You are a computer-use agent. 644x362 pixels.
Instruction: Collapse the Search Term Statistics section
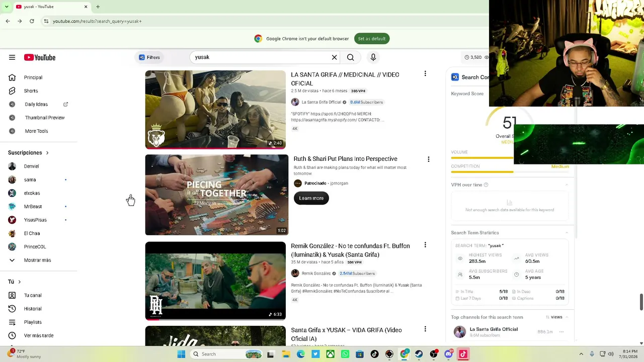567,233
